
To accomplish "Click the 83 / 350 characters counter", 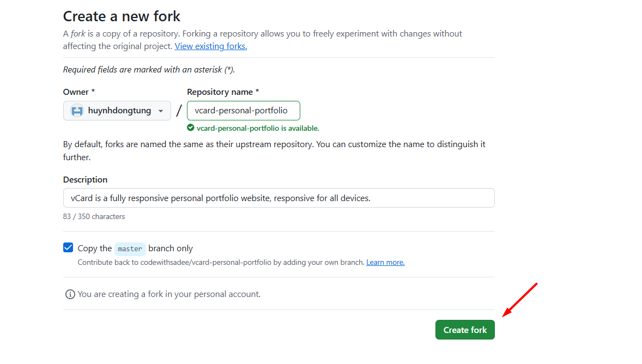I will 94,216.
